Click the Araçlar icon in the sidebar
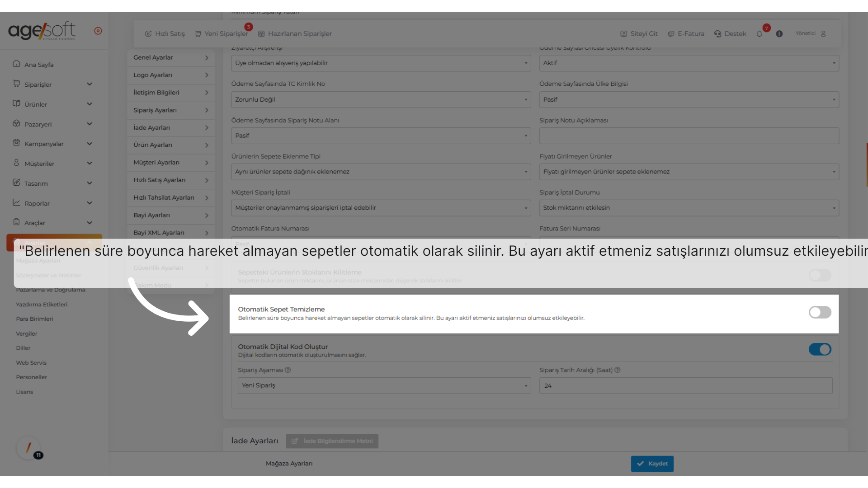This screenshot has height=488, width=868. 16,222
